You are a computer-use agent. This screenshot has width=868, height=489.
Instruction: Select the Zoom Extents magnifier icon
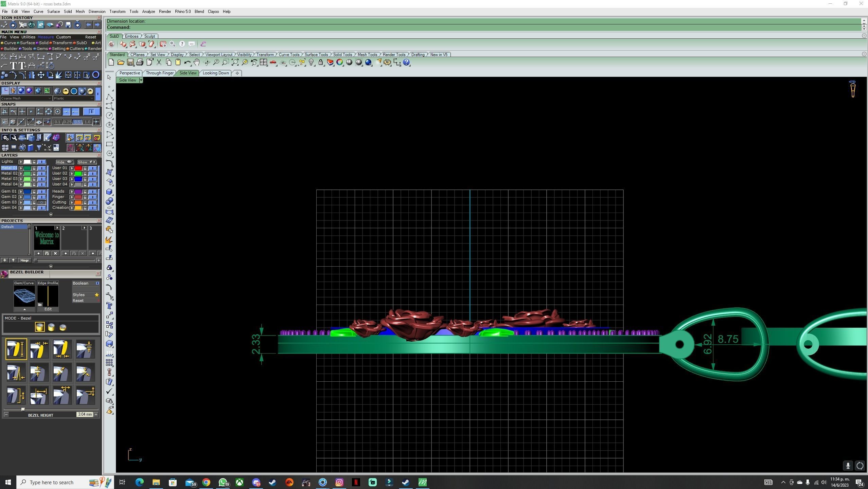pyautogui.click(x=235, y=62)
